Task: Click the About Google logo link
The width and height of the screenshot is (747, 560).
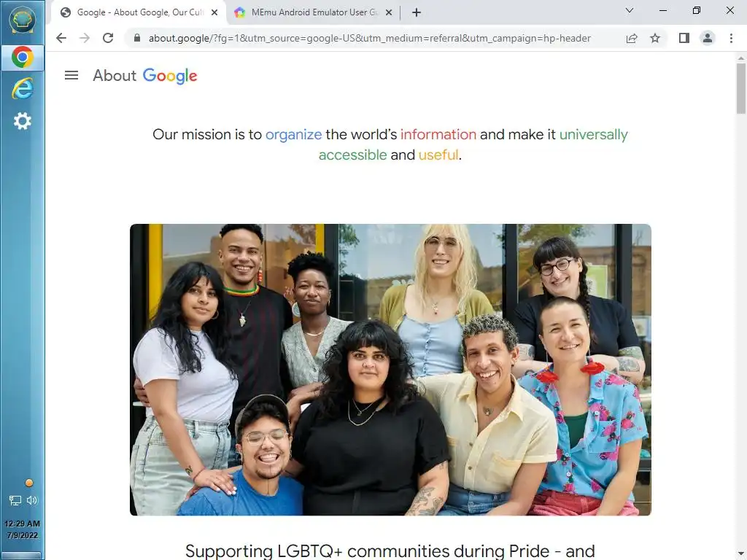Action: (145, 75)
